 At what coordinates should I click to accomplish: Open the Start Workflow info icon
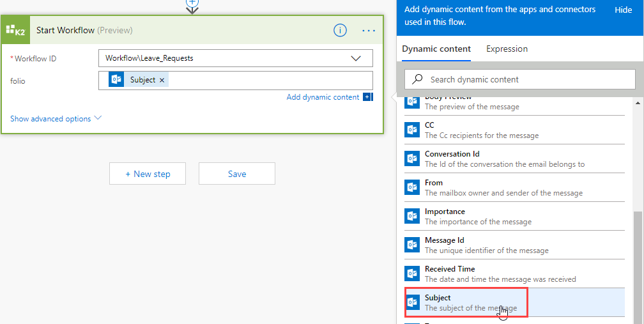tap(341, 30)
